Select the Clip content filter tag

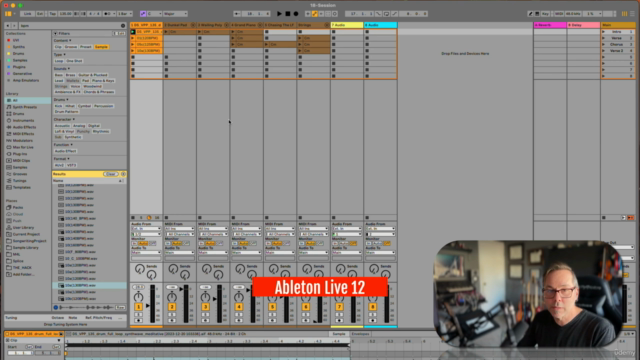tap(58, 47)
